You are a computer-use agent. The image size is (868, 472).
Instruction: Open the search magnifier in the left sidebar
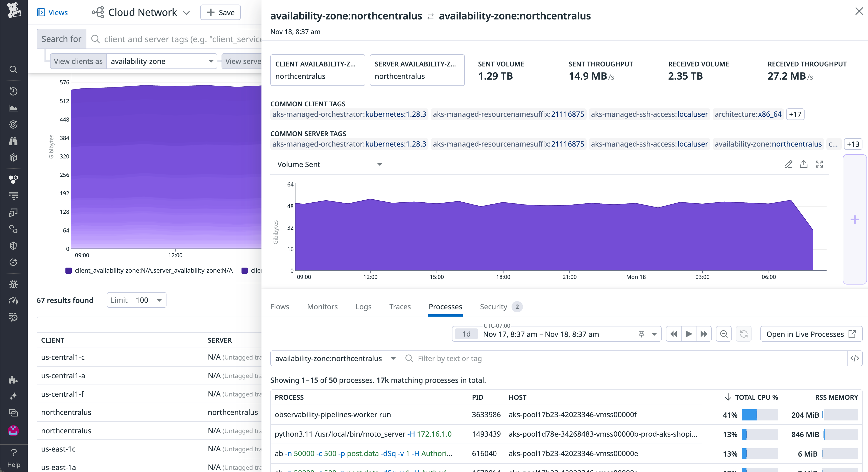point(13,69)
